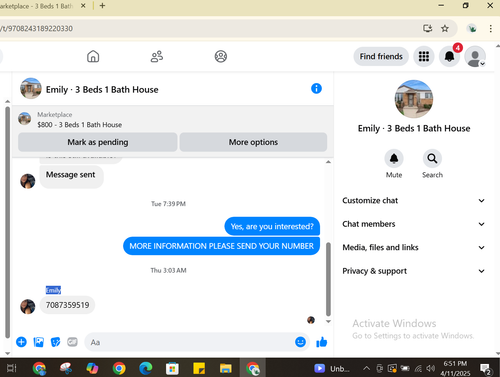Open the Chrome three-dot menu
Screen dimensions: 500x377
coord(491,28)
